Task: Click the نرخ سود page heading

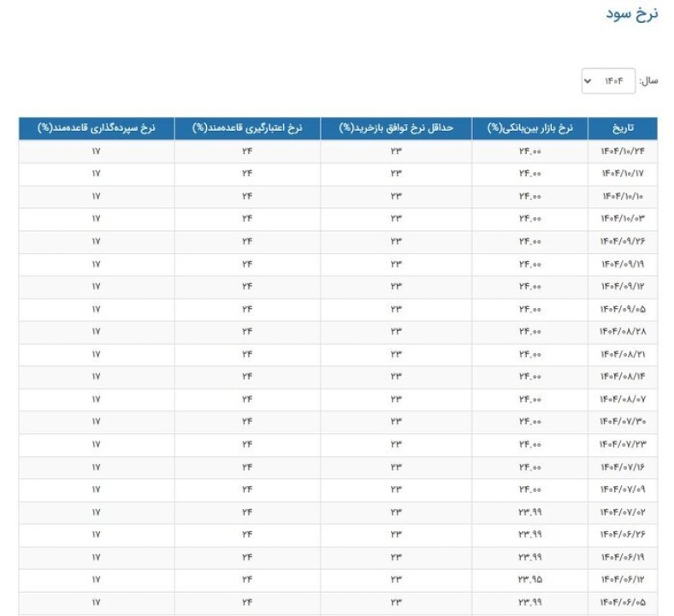Action: pyautogui.click(x=632, y=15)
